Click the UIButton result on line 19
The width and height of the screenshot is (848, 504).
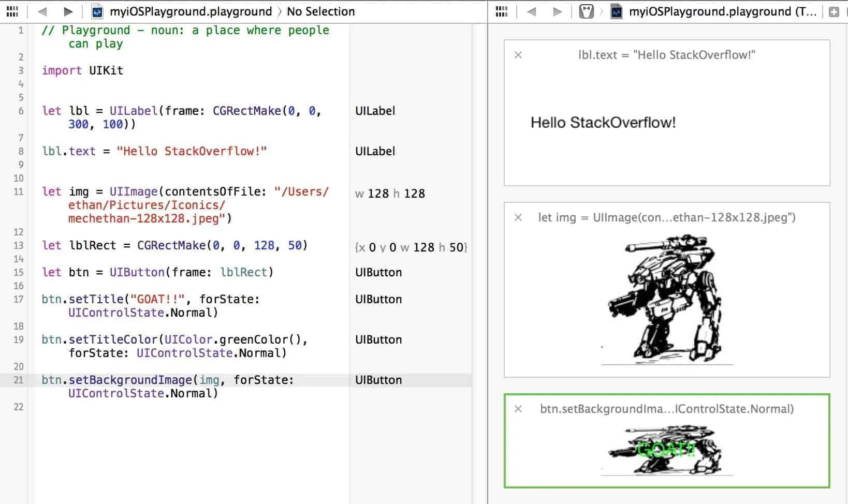[378, 339]
